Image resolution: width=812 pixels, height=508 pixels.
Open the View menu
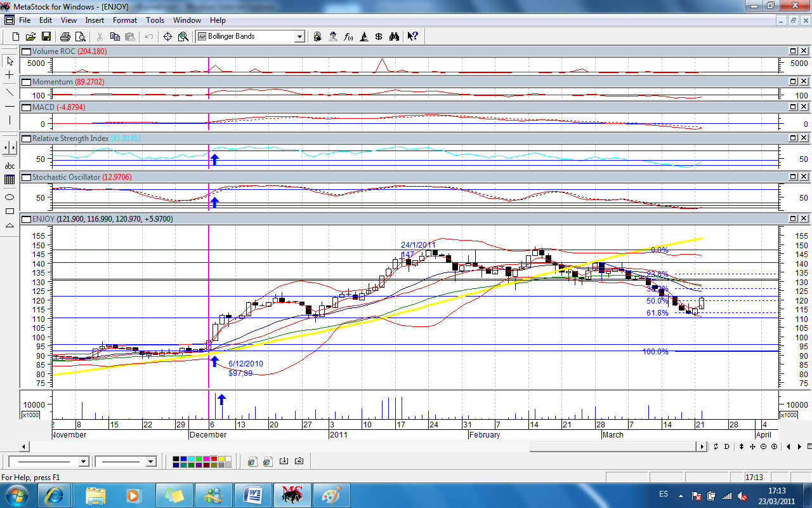69,20
